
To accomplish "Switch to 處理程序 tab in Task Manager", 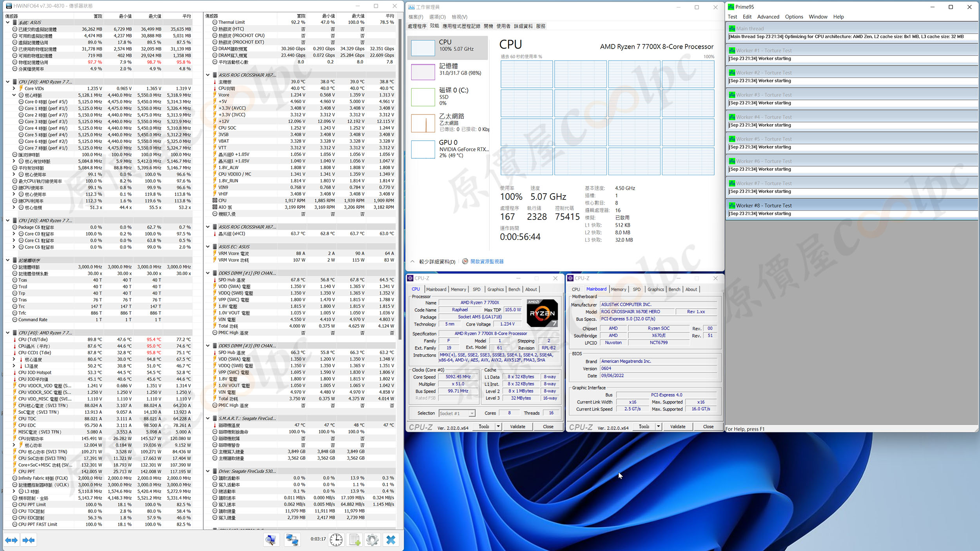I will (x=417, y=26).
